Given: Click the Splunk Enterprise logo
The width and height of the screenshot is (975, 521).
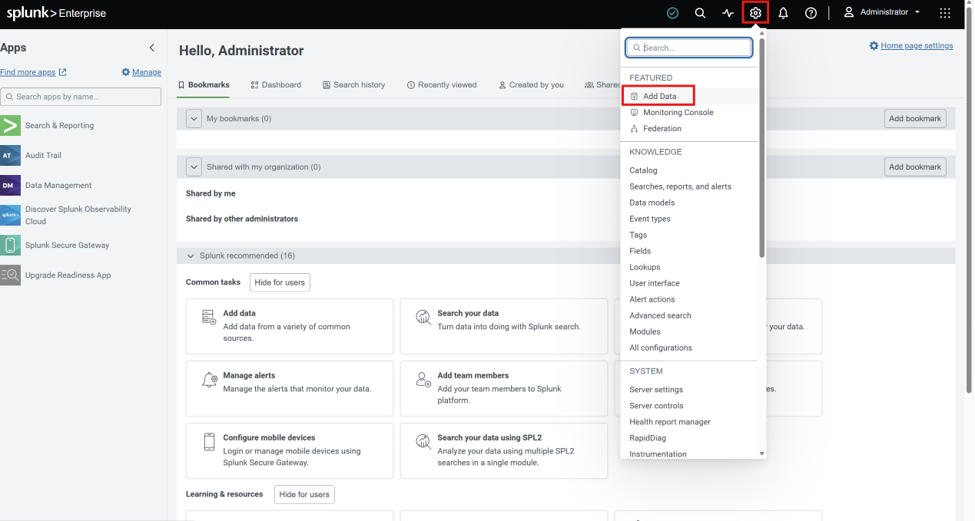Looking at the screenshot, I should [x=56, y=13].
